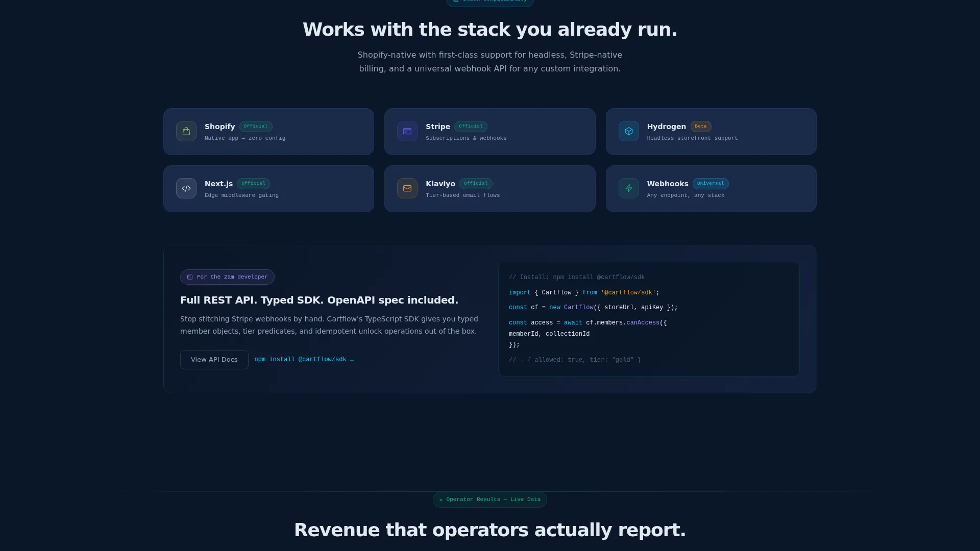Click the 'Stop stitching Stripe webhooks by hand' paragraph
Image resolution: width=980 pixels, height=551 pixels.
point(329,325)
